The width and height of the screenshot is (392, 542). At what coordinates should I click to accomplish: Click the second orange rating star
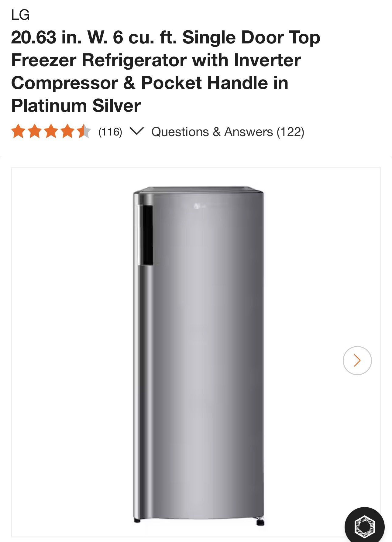(35, 132)
